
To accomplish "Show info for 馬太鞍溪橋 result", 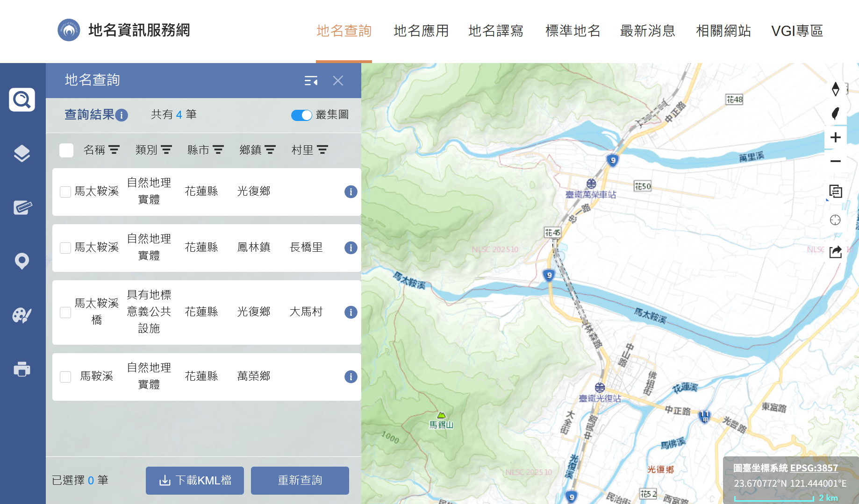I will pyautogui.click(x=351, y=312).
